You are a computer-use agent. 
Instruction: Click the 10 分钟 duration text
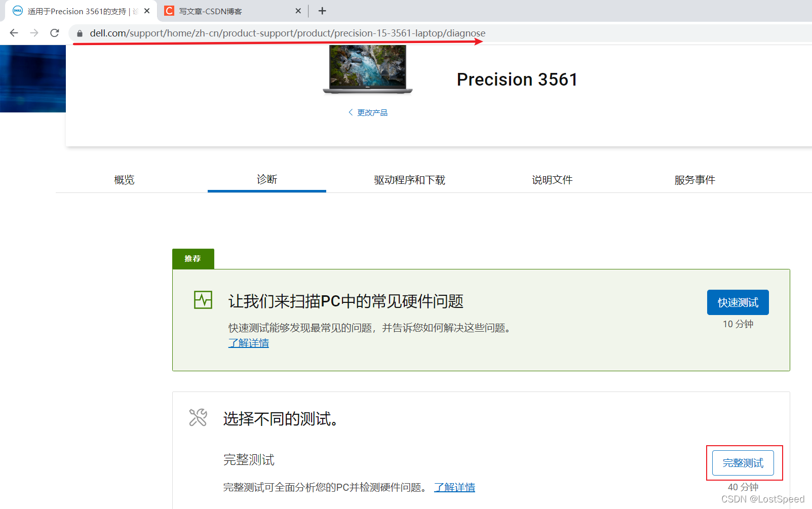[x=738, y=324]
